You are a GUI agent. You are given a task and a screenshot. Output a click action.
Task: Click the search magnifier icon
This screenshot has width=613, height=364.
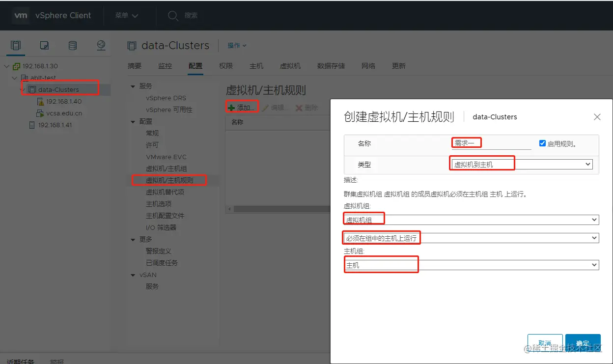tap(173, 16)
